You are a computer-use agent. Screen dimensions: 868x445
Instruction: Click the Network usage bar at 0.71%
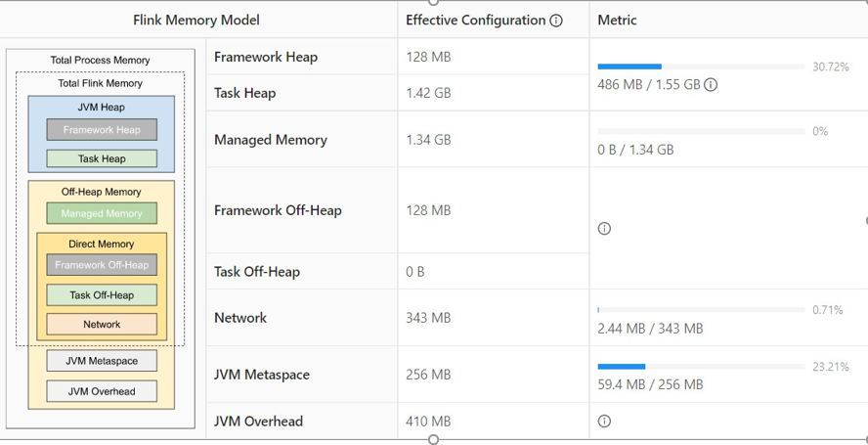click(701, 310)
